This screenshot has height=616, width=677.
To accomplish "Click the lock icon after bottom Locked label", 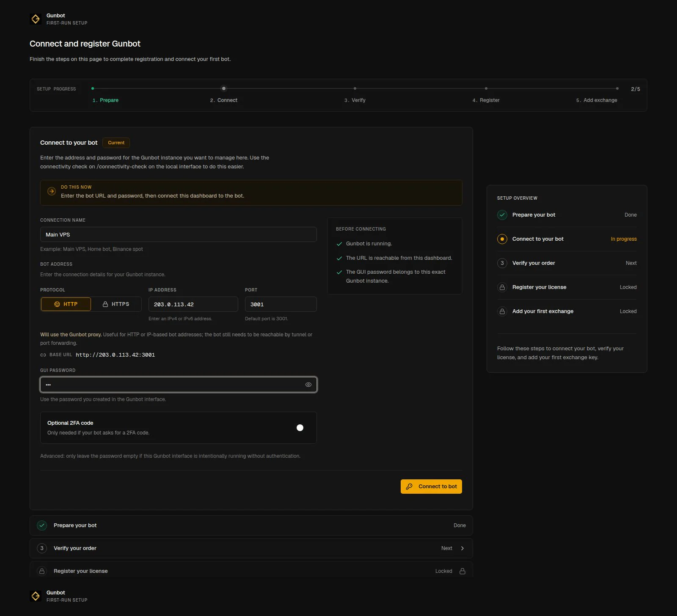I will [x=462, y=571].
